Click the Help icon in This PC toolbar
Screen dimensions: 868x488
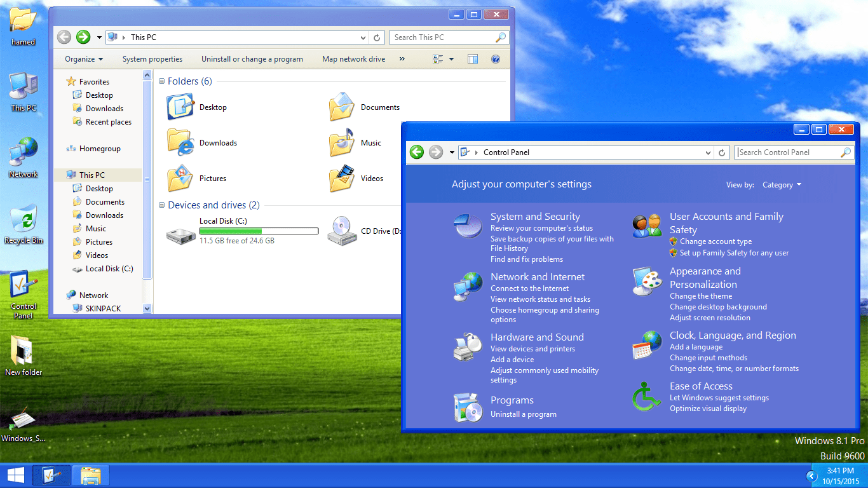tap(496, 59)
